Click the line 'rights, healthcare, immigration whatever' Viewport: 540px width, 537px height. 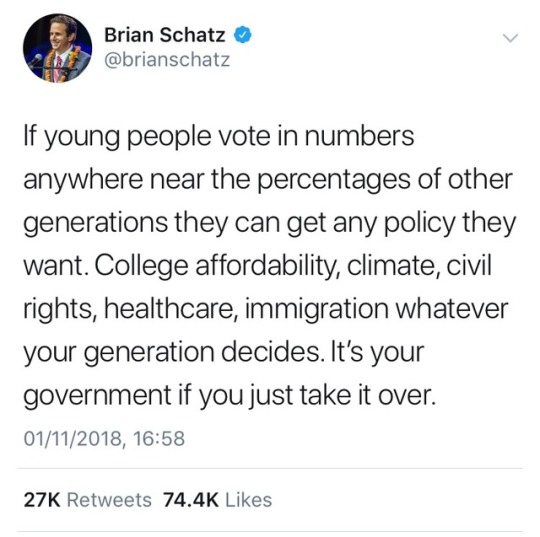[266, 310]
